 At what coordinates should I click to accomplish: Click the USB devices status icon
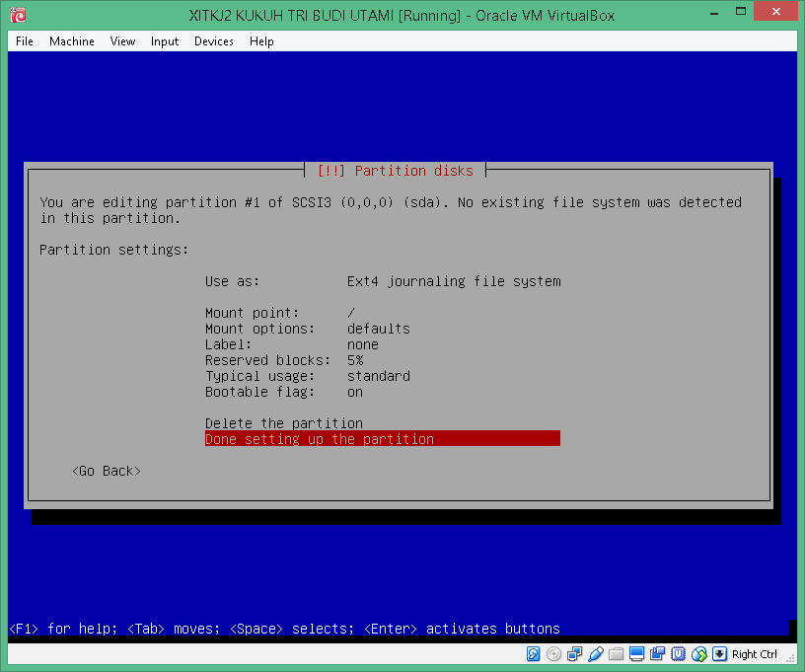pos(596,653)
